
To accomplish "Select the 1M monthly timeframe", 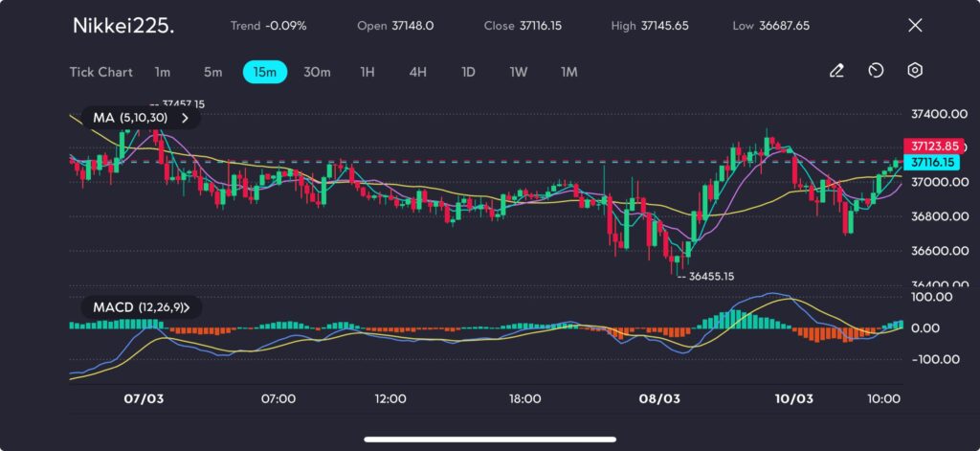I will (x=569, y=72).
